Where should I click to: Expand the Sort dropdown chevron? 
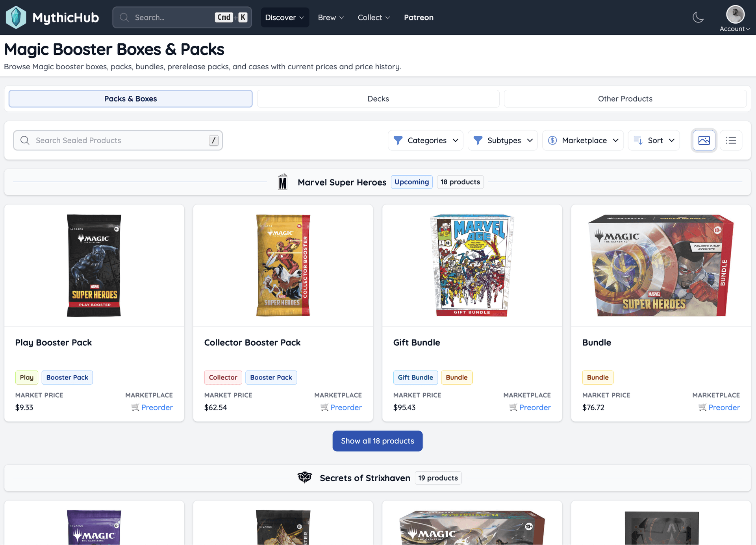pyautogui.click(x=672, y=140)
